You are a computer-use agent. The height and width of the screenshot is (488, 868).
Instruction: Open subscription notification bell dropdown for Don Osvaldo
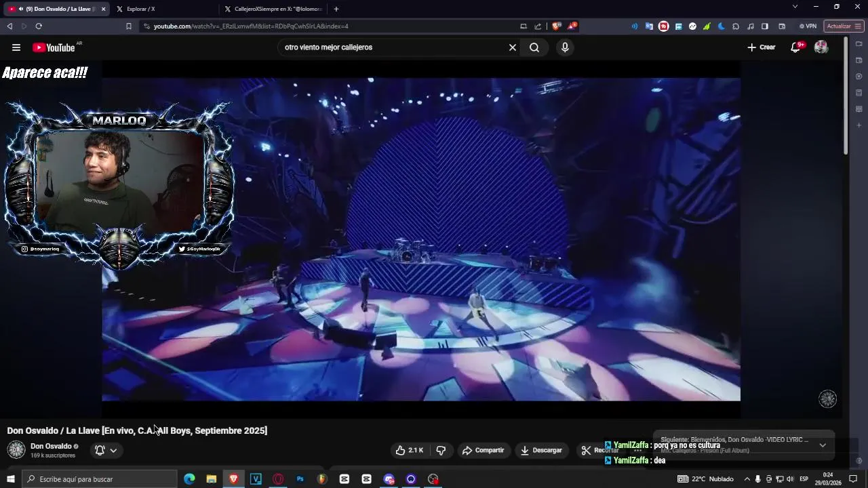click(x=106, y=450)
